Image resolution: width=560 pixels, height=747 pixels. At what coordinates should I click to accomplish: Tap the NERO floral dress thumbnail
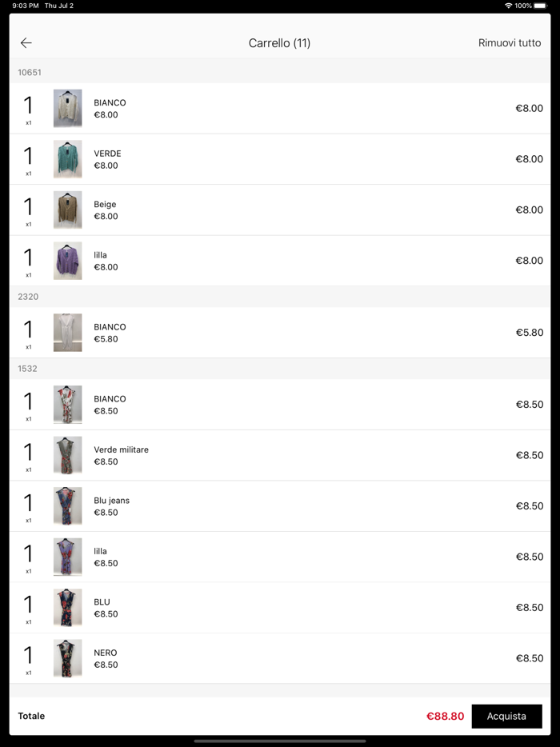coord(67,658)
